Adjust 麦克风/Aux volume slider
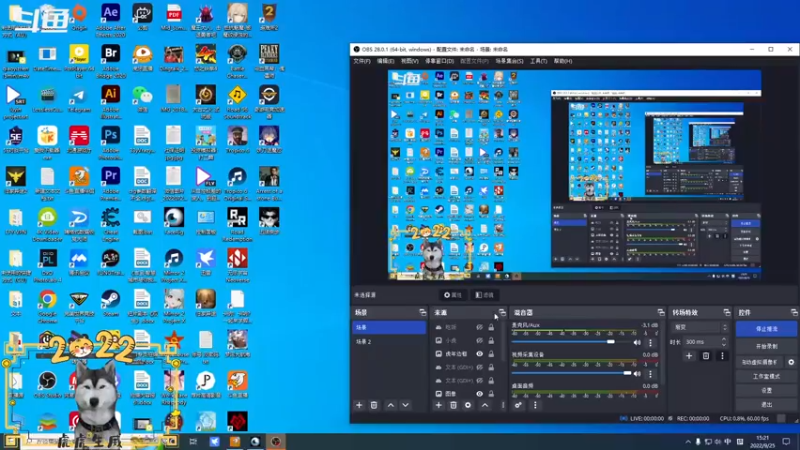This screenshot has height=450, width=800. pyautogui.click(x=571, y=342)
